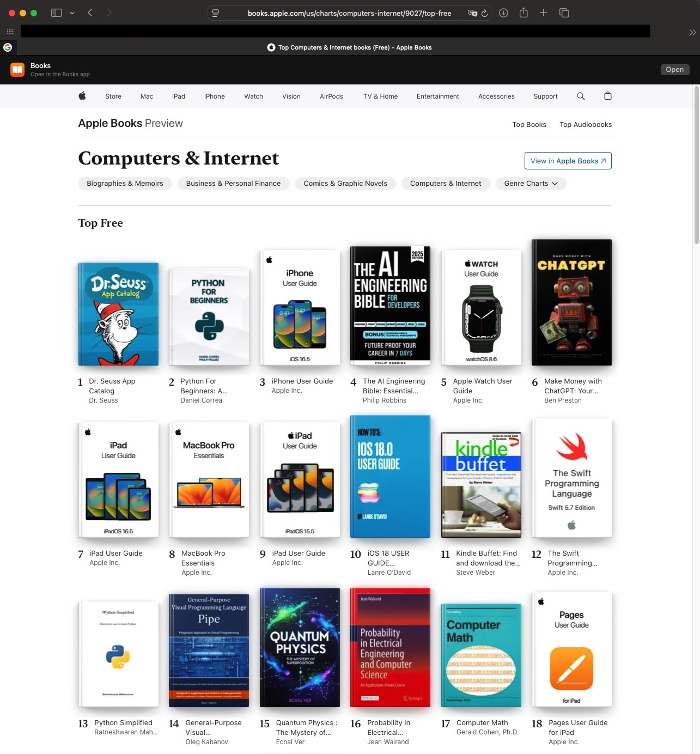Open search with the magnifying glass icon
700x754 pixels.
click(581, 96)
